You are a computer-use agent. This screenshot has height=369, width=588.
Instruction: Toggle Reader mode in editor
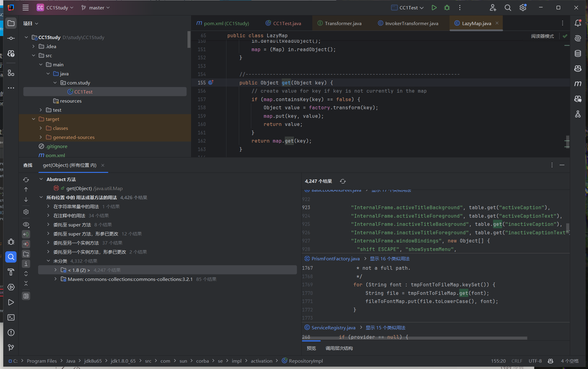542,36
